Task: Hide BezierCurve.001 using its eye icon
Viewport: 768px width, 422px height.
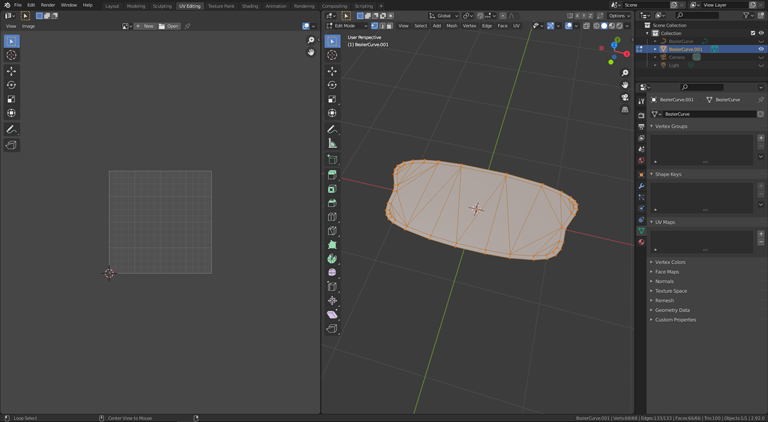Action: [x=761, y=49]
